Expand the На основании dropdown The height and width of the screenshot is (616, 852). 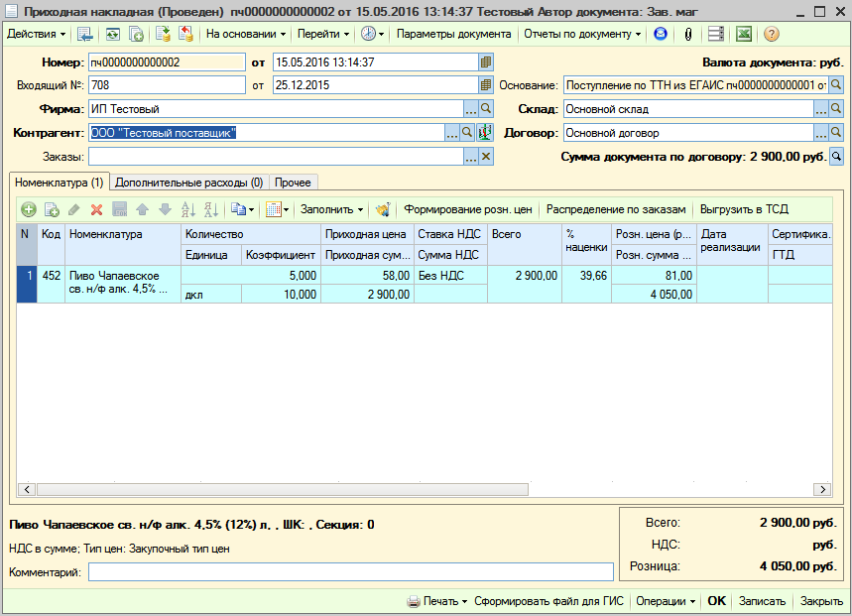point(245,34)
